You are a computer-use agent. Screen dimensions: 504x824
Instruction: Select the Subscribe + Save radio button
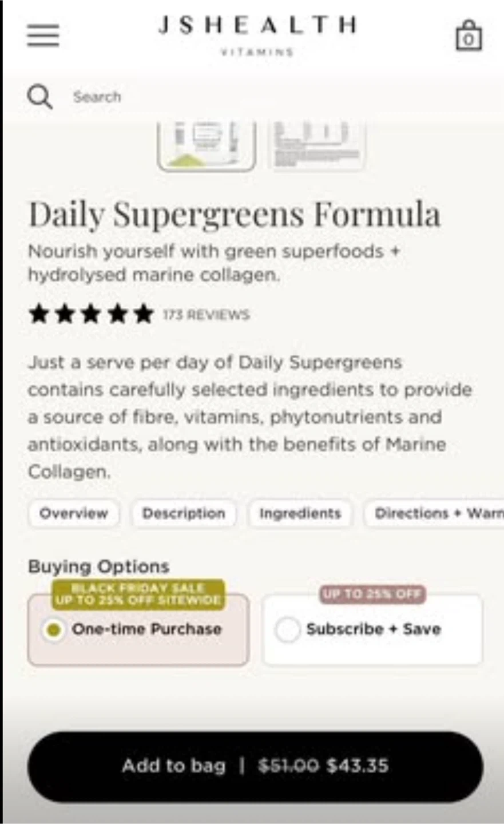[x=287, y=629]
